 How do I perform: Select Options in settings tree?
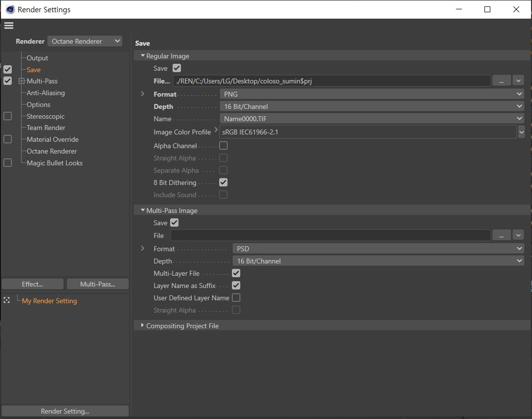pyautogui.click(x=38, y=105)
